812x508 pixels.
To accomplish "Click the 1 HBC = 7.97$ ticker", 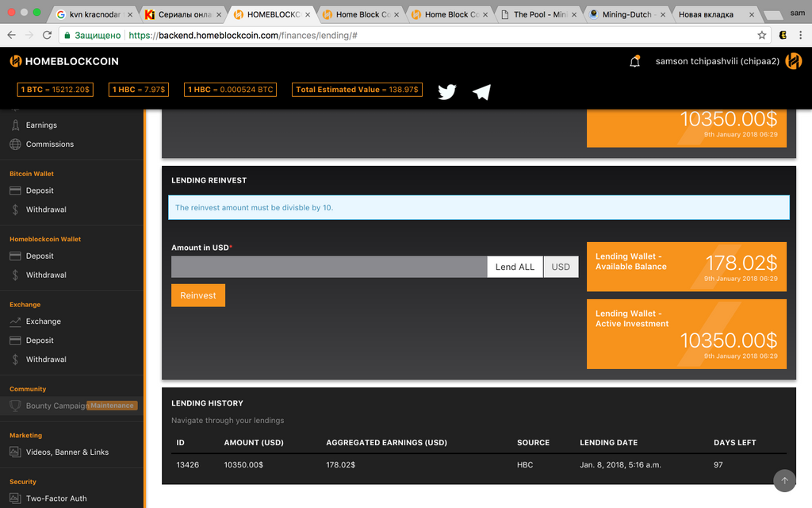I will coord(139,89).
